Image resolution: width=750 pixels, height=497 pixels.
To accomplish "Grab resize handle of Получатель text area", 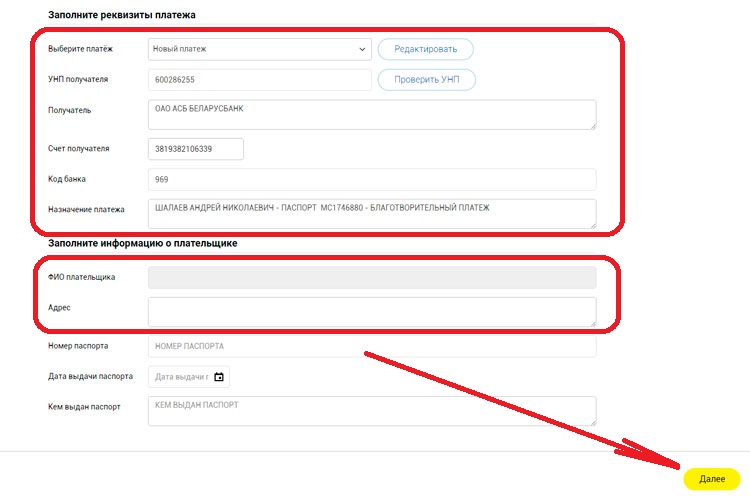I will [592, 125].
